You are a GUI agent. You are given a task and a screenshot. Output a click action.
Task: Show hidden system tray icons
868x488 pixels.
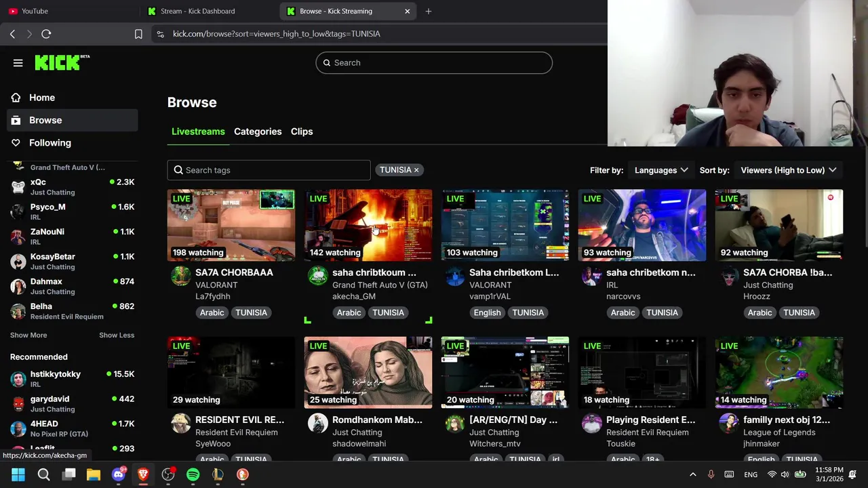[x=692, y=474]
